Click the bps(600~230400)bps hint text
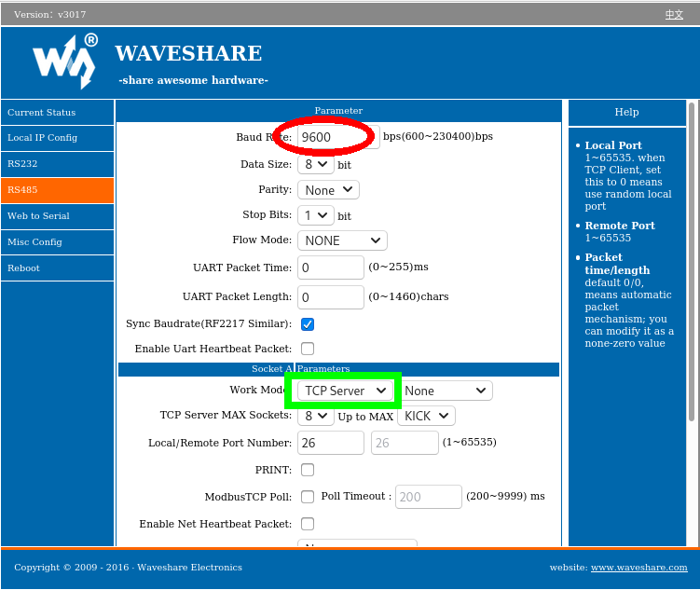Image resolution: width=700 pixels, height=590 pixels. [x=438, y=137]
